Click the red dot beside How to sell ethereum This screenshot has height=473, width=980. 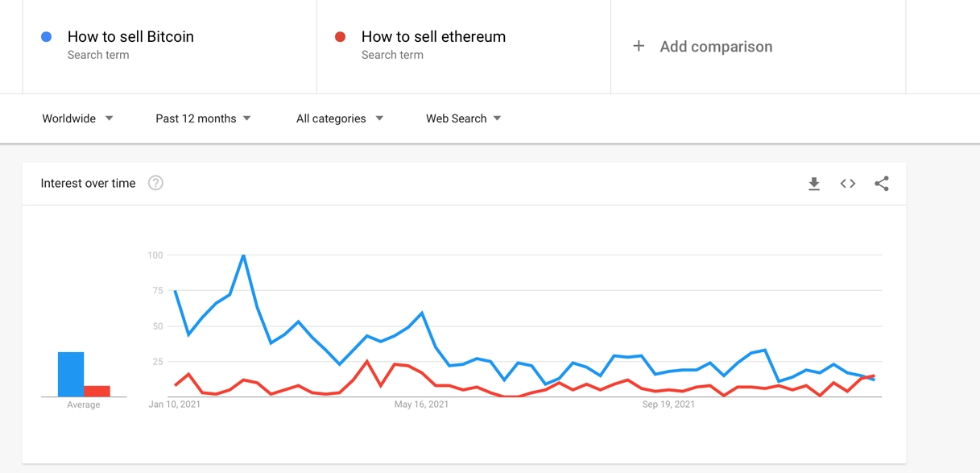coord(341,36)
